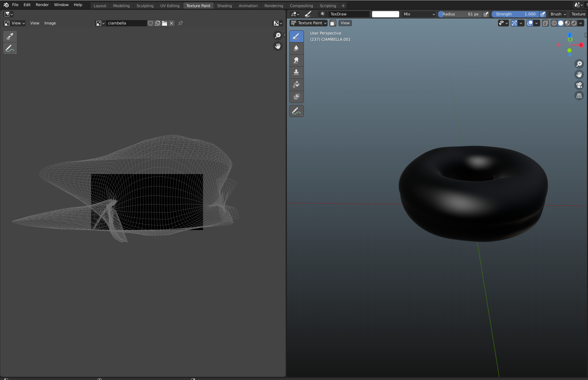The width and height of the screenshot is (588, 380).
Task: Expand the gizmo options arrow
Action: coord(521,23)
